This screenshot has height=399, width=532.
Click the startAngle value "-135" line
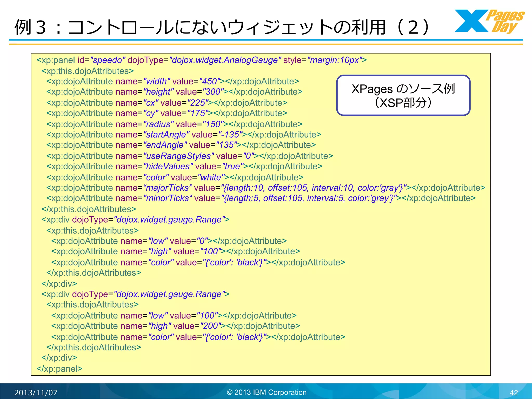pyautogui.click(x=184, y=135)
